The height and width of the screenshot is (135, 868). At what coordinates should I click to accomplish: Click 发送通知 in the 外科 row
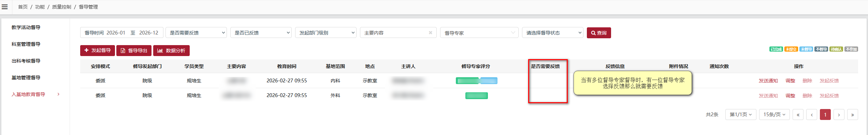coord(768,96)
